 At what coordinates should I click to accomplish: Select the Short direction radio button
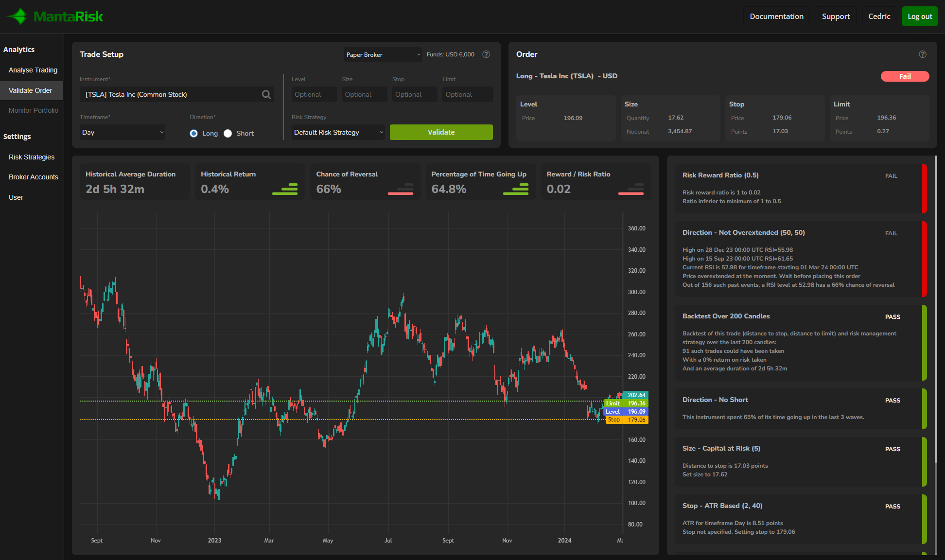(x=228, y=133)
